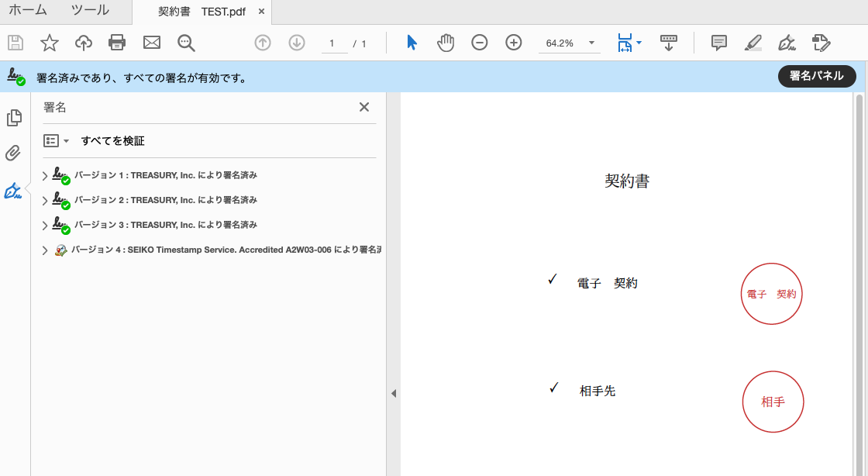Expand the SEIKO Timestamp signature entry

(x=44, y=250)
